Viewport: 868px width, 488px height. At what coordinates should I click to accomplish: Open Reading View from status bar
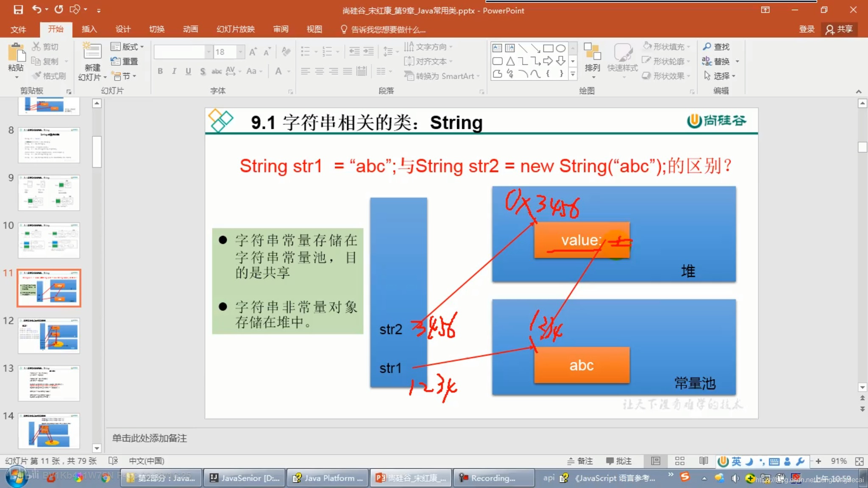704,461
